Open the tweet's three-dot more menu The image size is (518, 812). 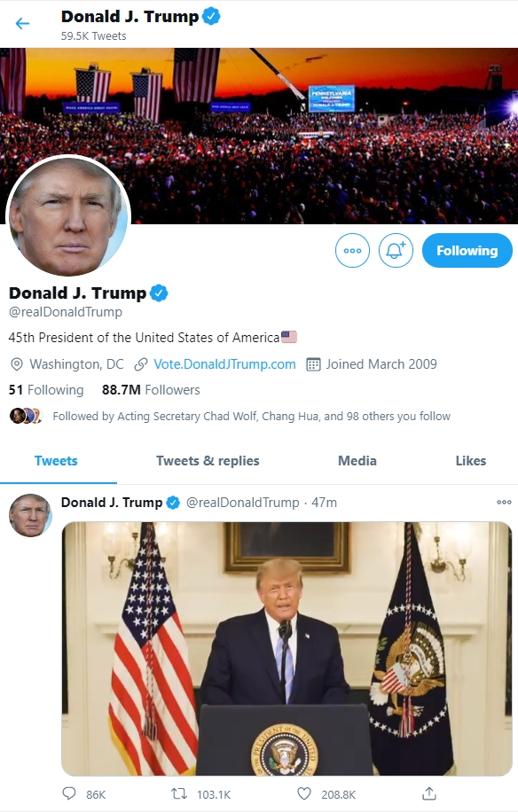[504, 502]
